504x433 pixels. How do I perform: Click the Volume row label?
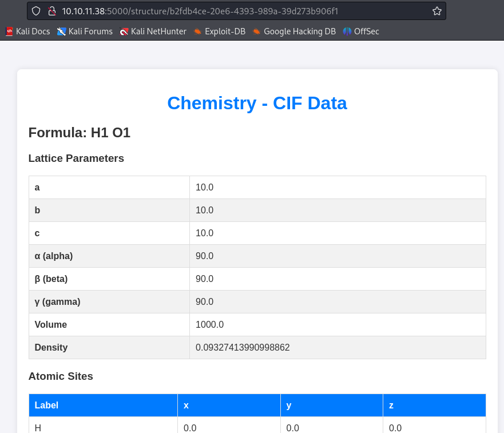coord(51,325)
